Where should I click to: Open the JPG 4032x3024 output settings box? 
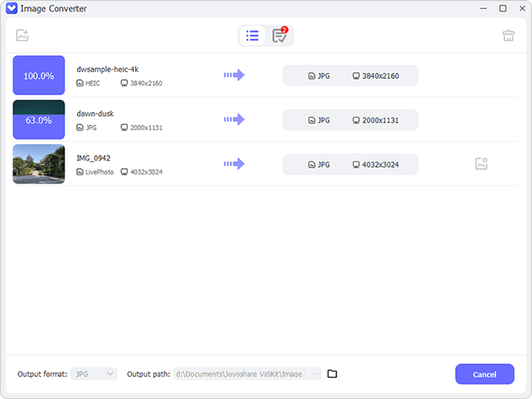[350, 165]
